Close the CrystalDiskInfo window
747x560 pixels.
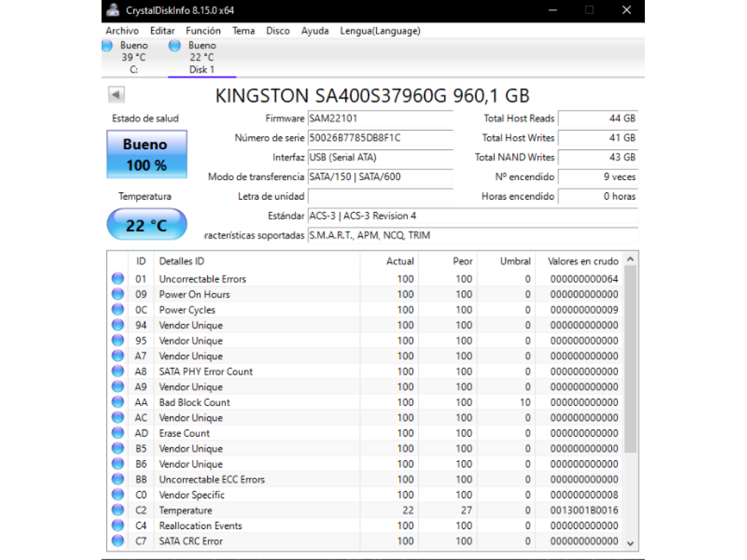point(627,10)
